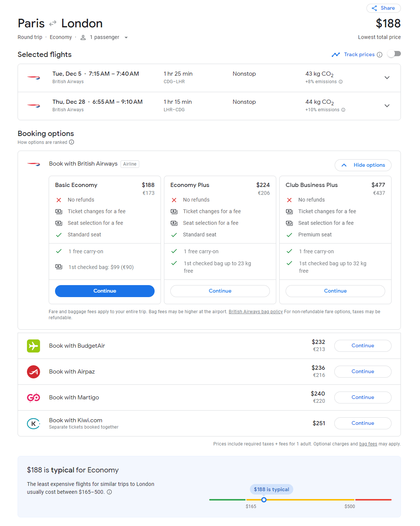Click the Selected flights heading

tap(45, 55)
